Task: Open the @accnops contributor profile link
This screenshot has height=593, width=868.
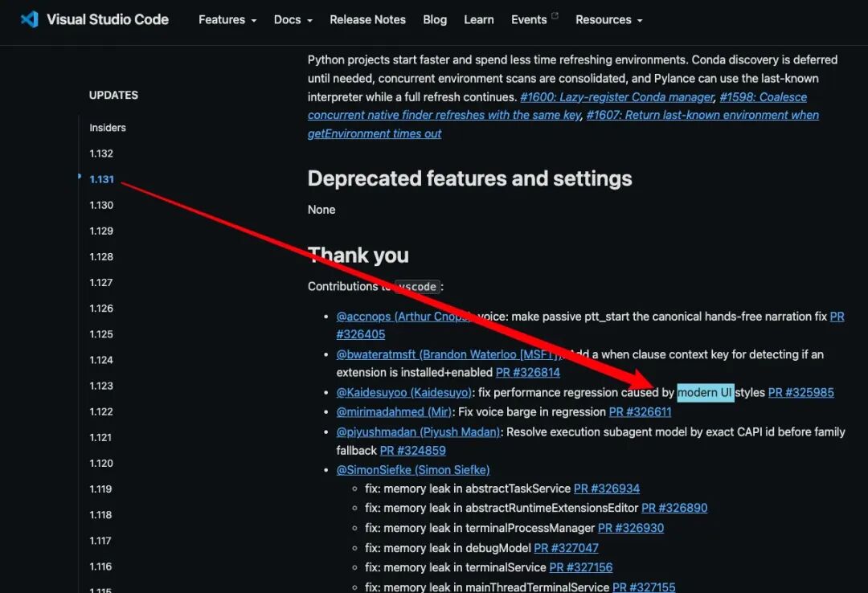Action: pyautogui.click(x=403, y=317)
